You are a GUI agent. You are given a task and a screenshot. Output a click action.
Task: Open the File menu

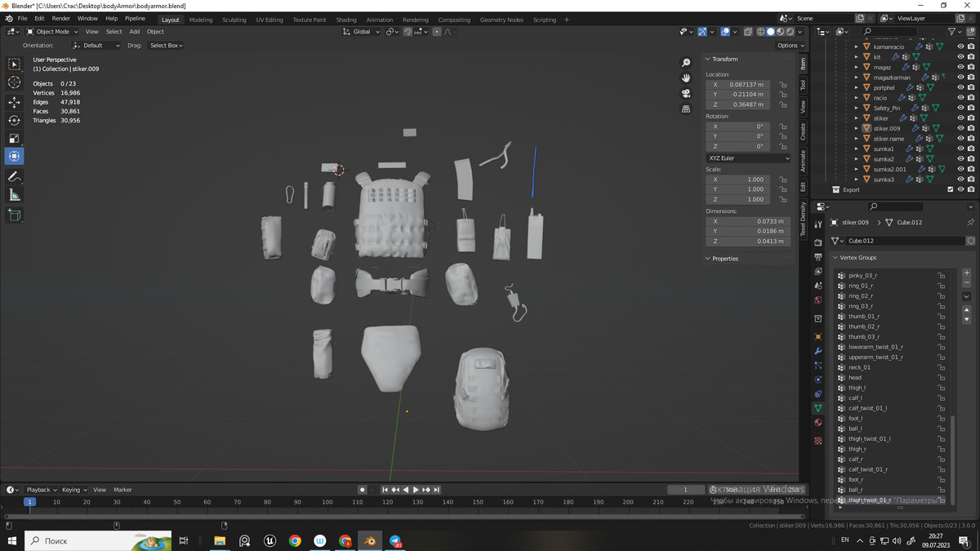point(23,19)
